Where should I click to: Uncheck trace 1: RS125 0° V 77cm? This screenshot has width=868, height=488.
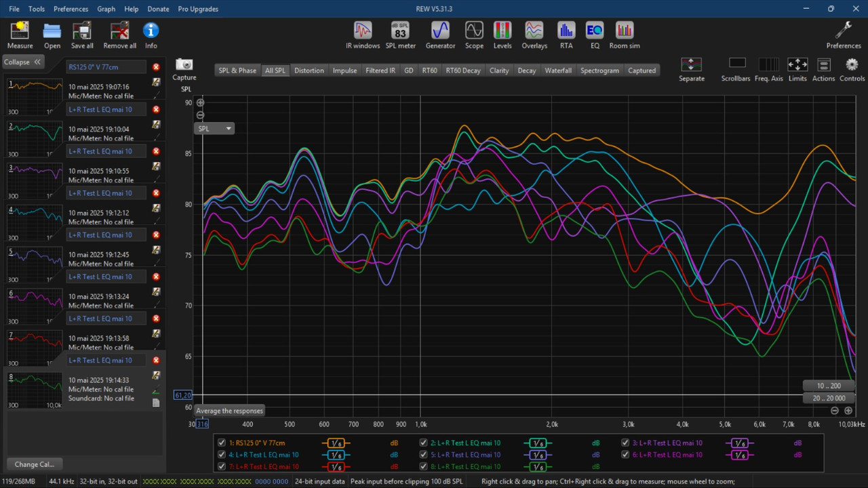click(221, 443)
